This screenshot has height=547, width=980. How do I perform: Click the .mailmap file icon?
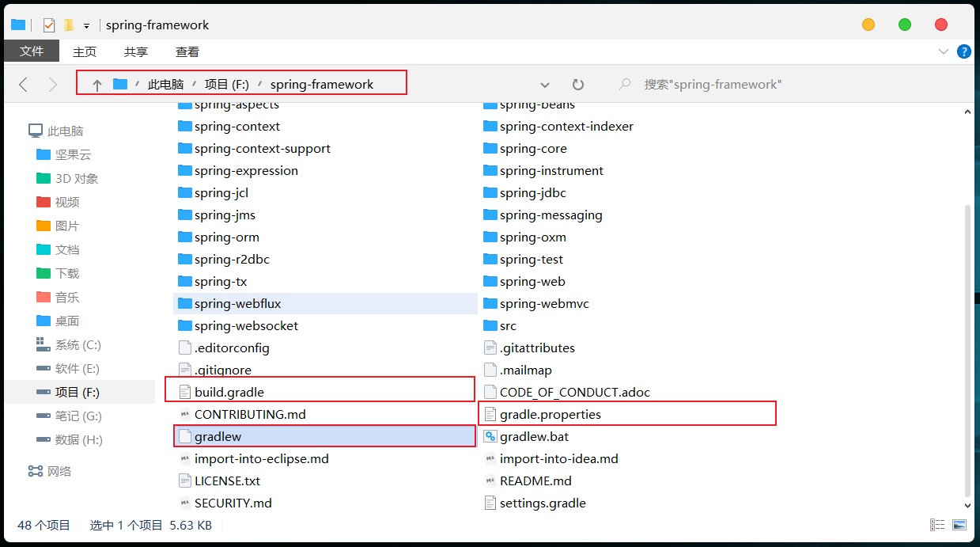click(490, 370)
